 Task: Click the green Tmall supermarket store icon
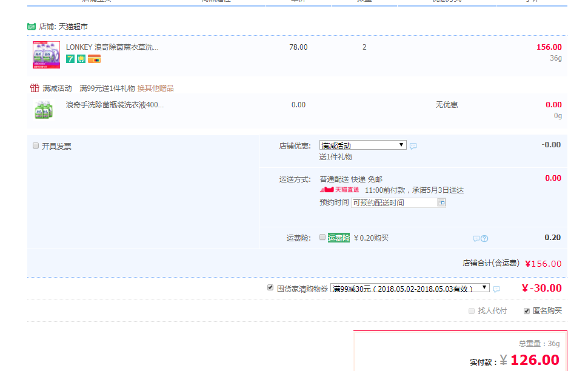[x=32, y=27]
